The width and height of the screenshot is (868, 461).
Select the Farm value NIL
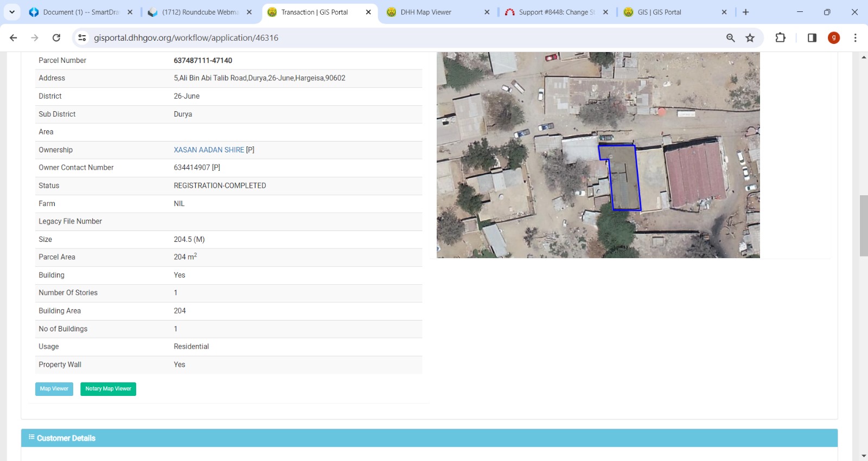[179, 203]
